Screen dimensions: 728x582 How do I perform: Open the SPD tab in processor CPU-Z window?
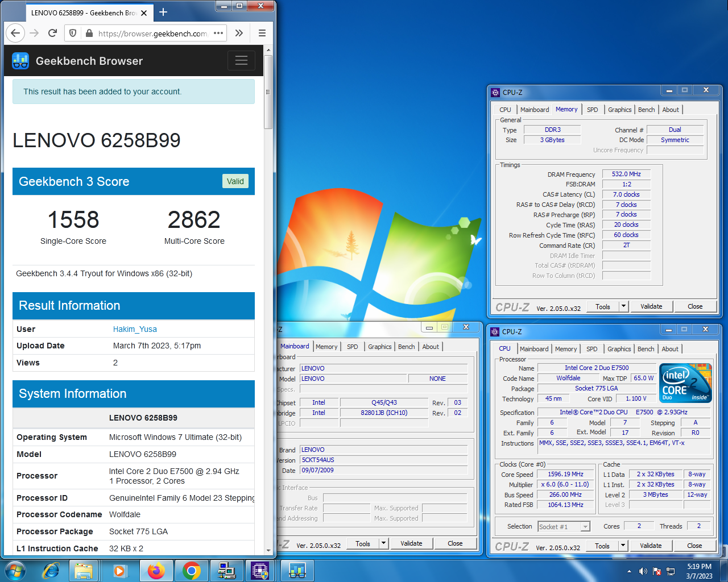tap(591, 349)
